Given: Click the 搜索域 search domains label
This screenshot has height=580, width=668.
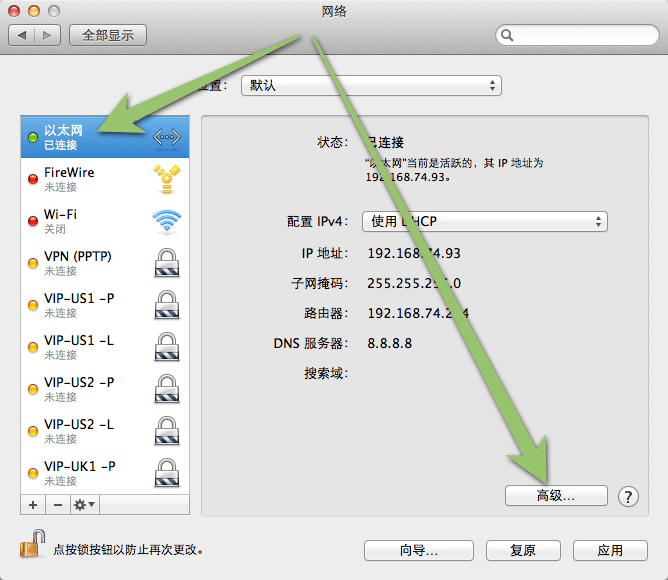Looking at the screenshot, I should 326,373.
